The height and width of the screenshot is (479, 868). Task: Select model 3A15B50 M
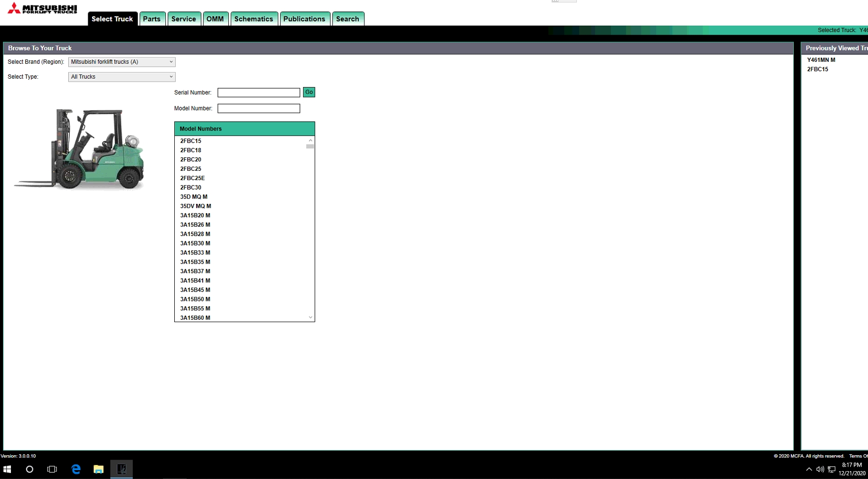[195, 299]
